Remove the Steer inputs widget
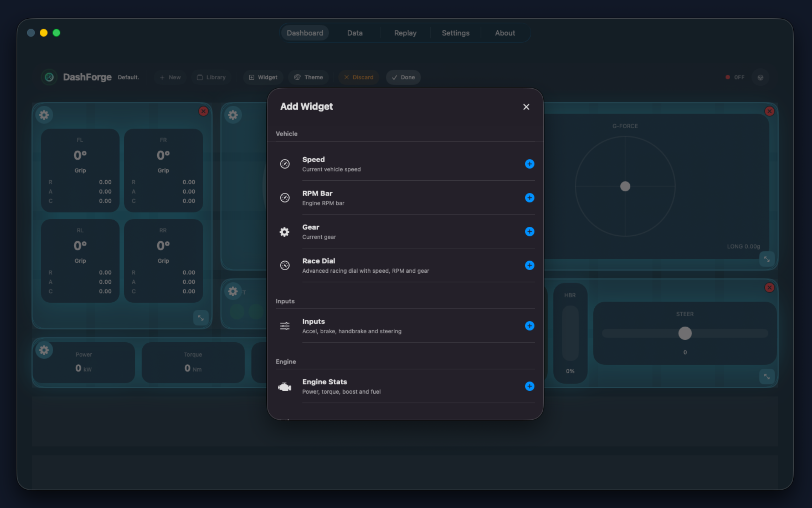 coord(769,288)
